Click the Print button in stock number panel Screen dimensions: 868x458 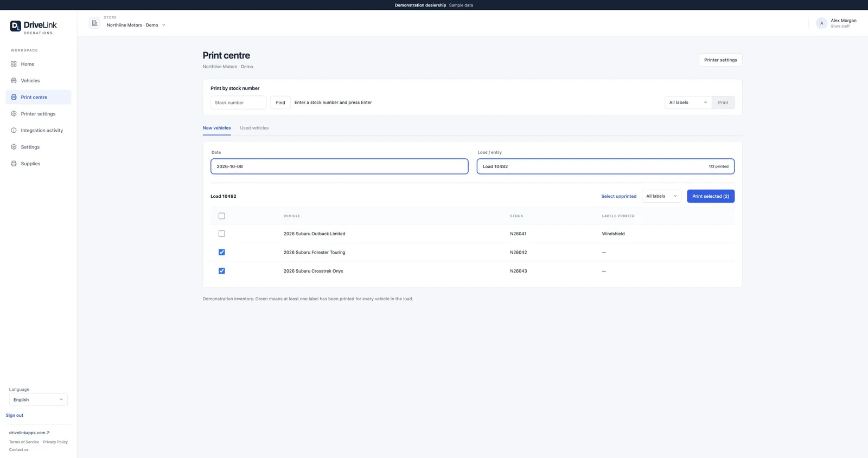pyautogui.click(x=723, y=102)
